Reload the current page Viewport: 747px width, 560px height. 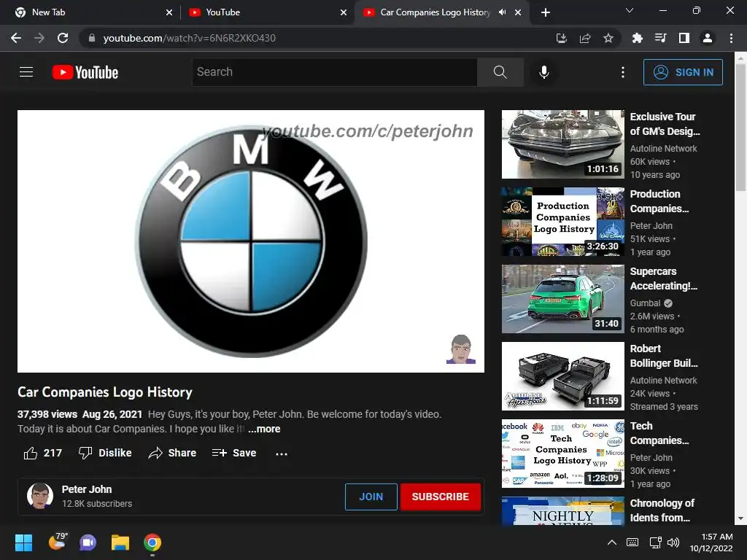click(x=63, y=38)
